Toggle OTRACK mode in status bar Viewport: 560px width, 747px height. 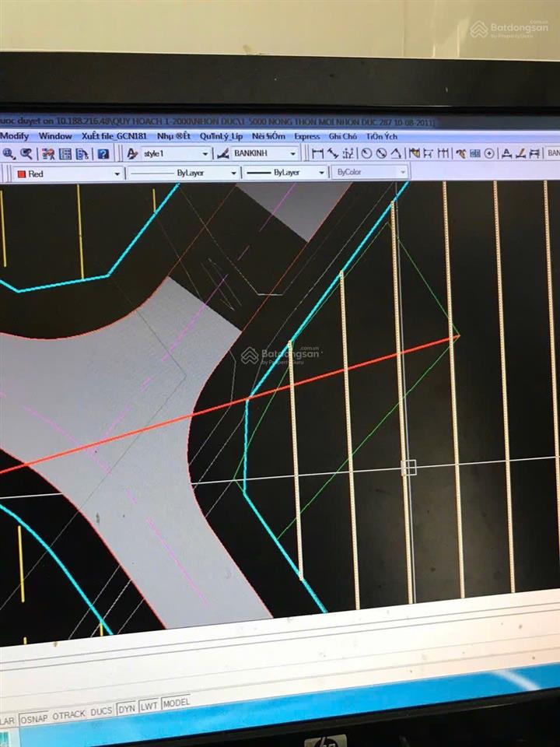[x=68, y=714]
